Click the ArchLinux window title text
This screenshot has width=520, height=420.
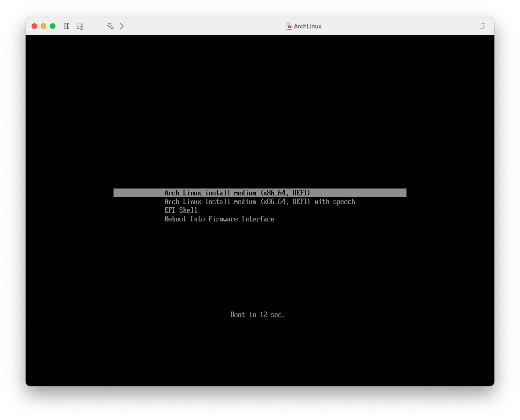308,26
